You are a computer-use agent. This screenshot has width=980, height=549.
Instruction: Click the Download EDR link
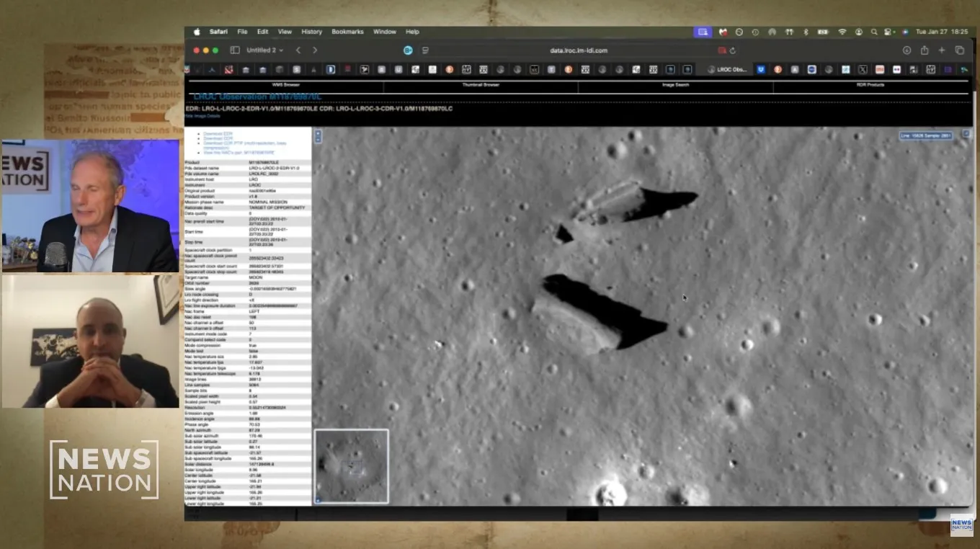point(216,134)
